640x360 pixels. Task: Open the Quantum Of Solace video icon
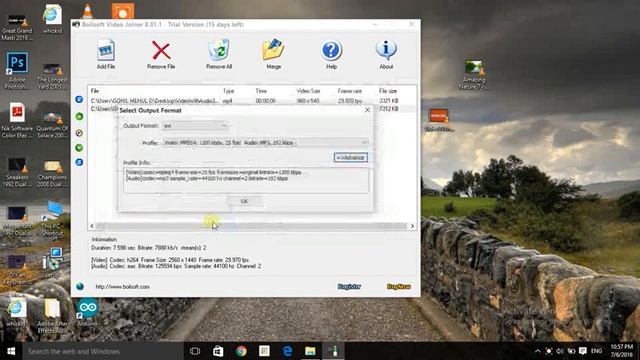point(53,117)
